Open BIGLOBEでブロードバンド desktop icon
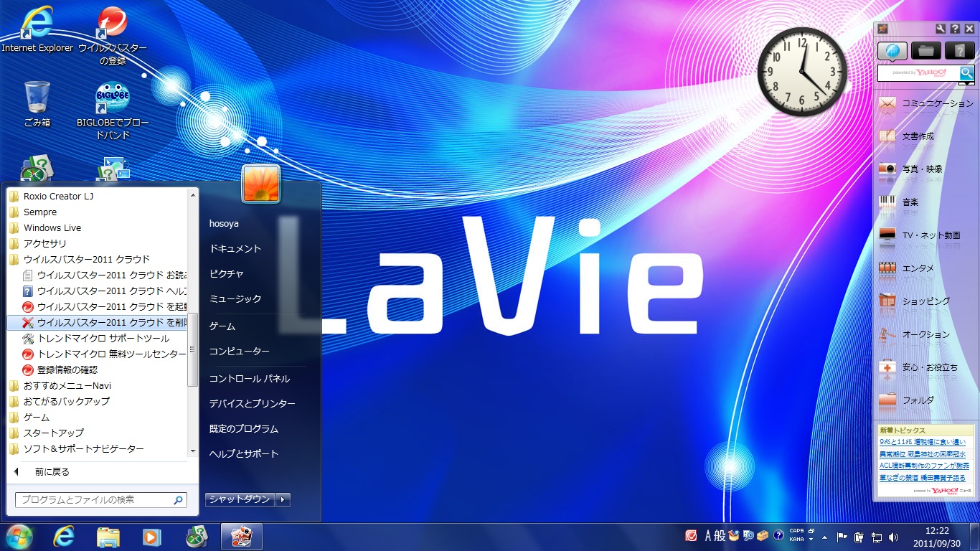 [x=113, y=112]
